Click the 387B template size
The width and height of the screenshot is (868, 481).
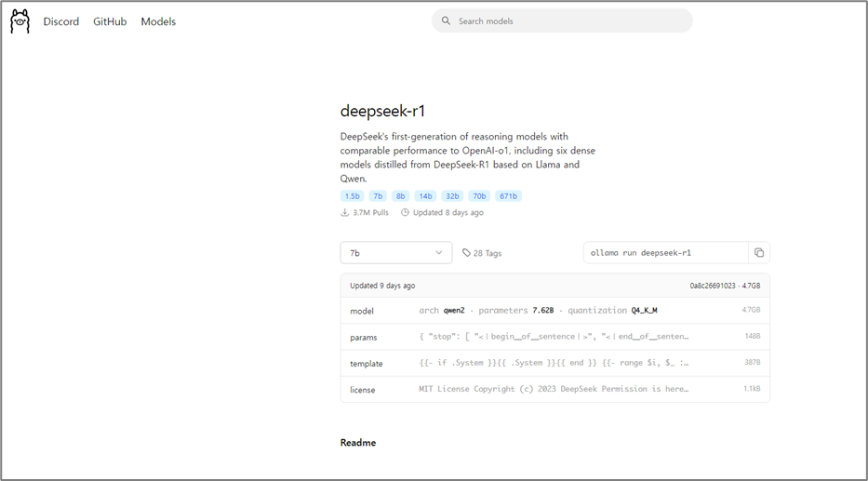[x=753, y=363]
